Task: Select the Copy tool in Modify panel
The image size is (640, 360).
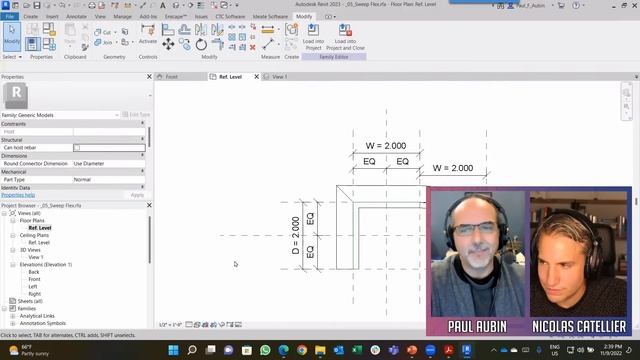Action: (x=184, y=44)
